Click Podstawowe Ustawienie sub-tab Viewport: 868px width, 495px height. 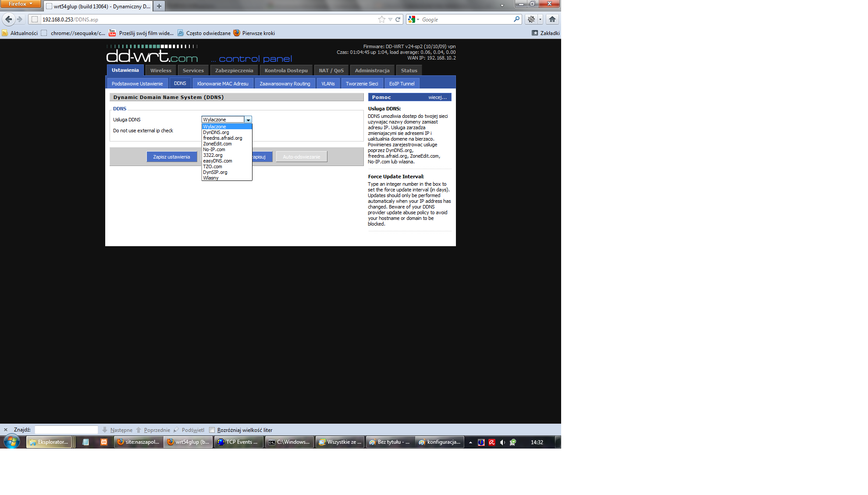pos(137,83)
